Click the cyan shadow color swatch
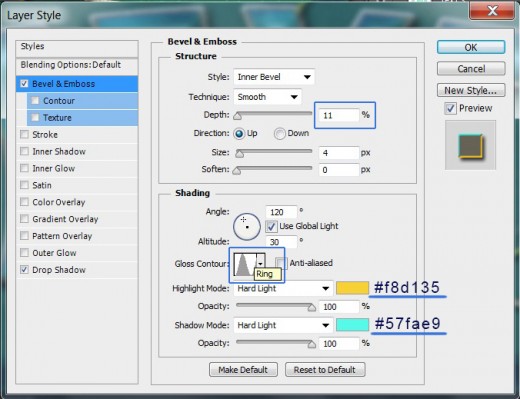 tap(352, 325)
